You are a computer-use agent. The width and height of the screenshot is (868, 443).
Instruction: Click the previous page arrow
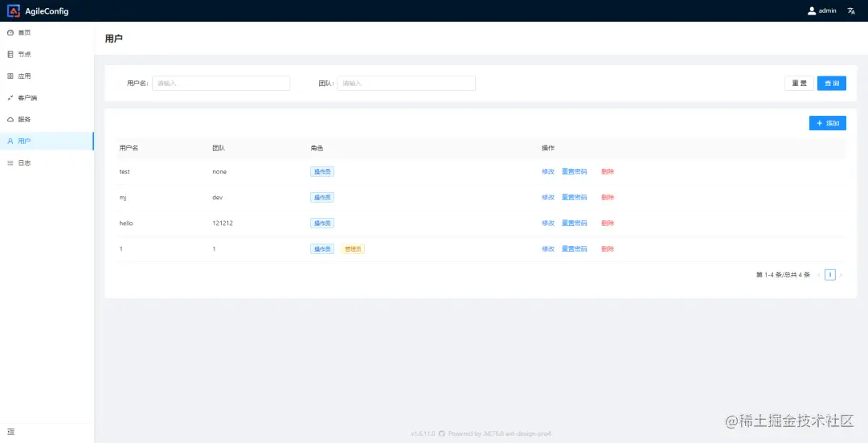pos(819,275)
